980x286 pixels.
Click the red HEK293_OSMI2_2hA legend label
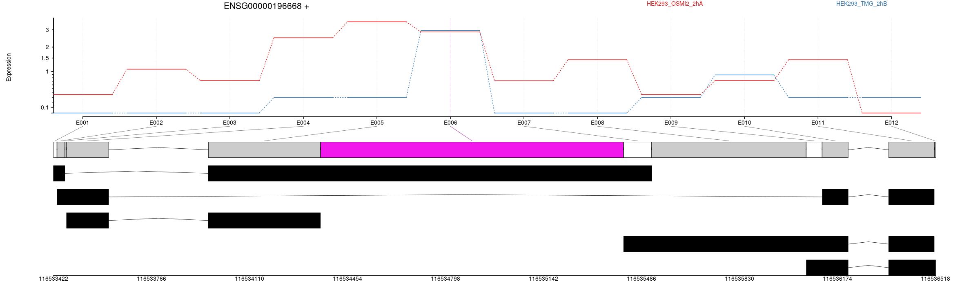[x=675, y=4]
